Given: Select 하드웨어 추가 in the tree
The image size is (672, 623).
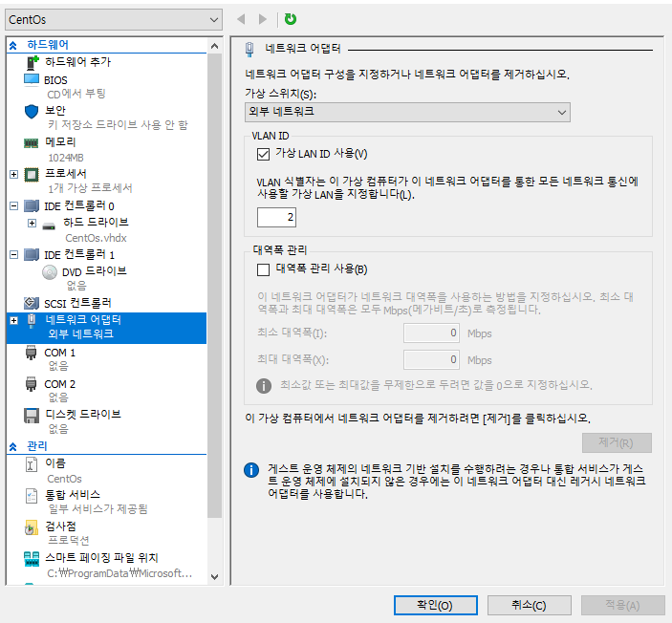Looking at the screenshot, I should [77, 62].
